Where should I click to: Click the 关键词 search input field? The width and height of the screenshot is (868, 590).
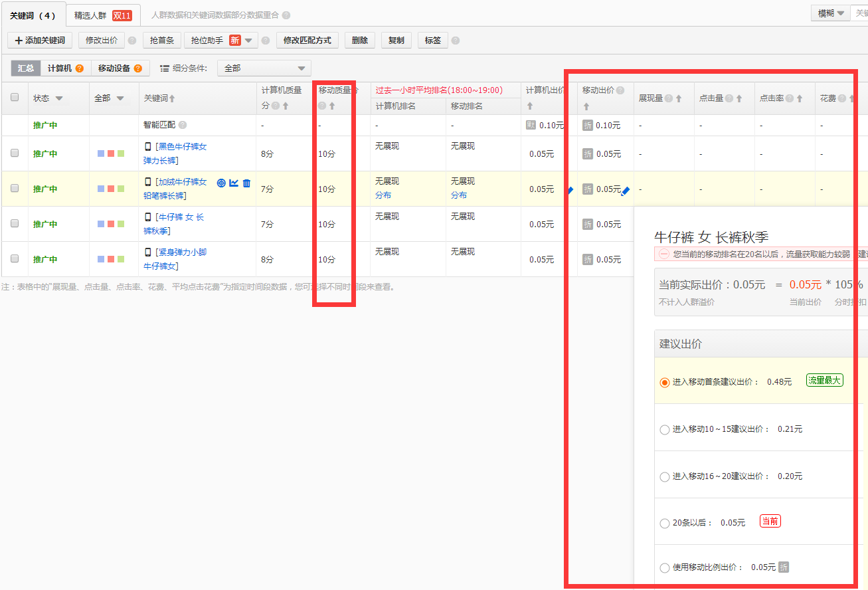coord(859,13)
